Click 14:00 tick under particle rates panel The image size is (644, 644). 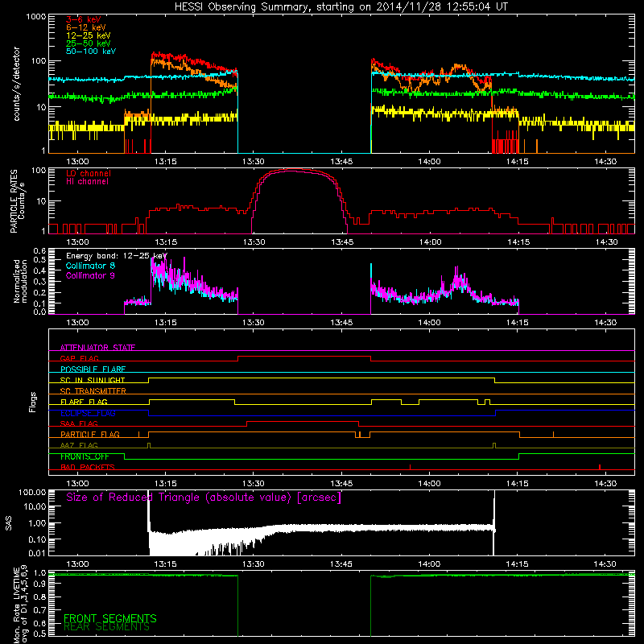tap(430, 242)
